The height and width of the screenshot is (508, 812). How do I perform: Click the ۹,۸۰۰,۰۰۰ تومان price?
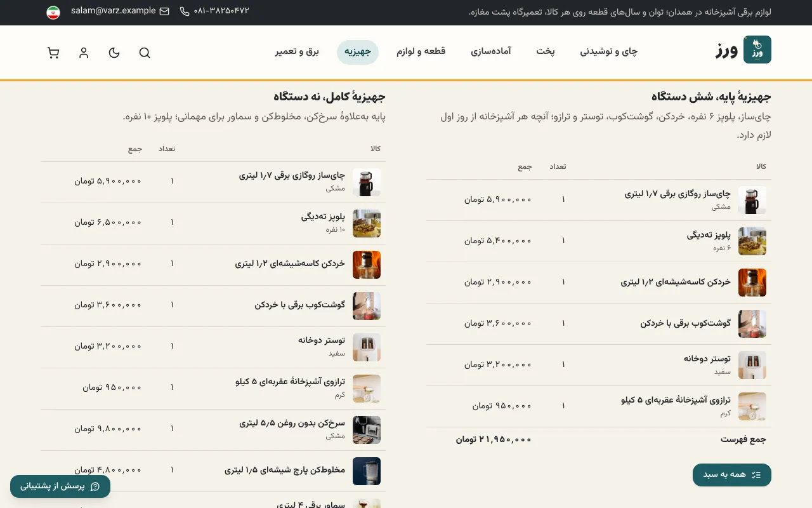(108, 429)
